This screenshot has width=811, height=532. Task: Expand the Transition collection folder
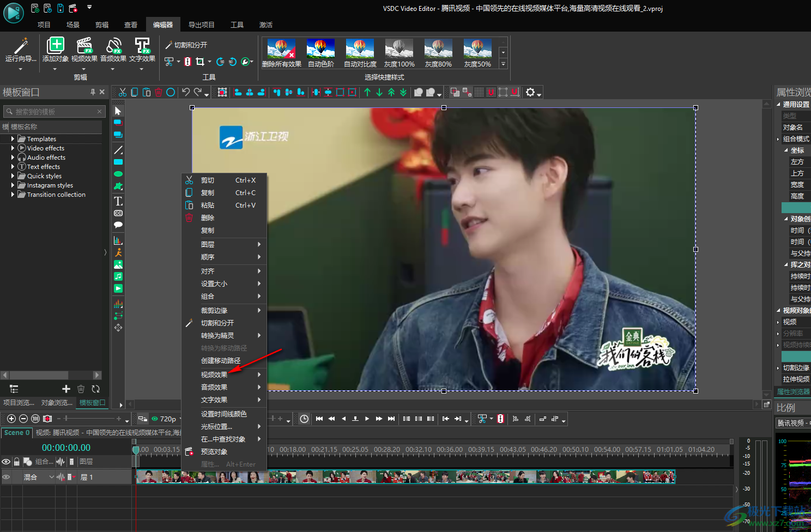13,195
